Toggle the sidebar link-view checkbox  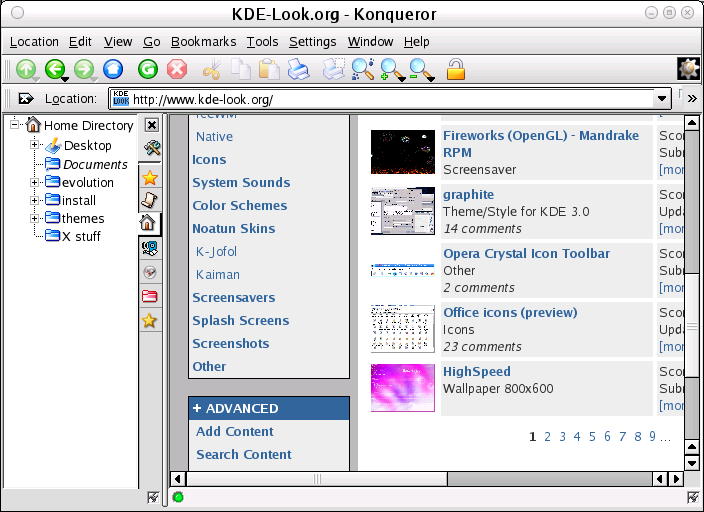click(153, 497)
